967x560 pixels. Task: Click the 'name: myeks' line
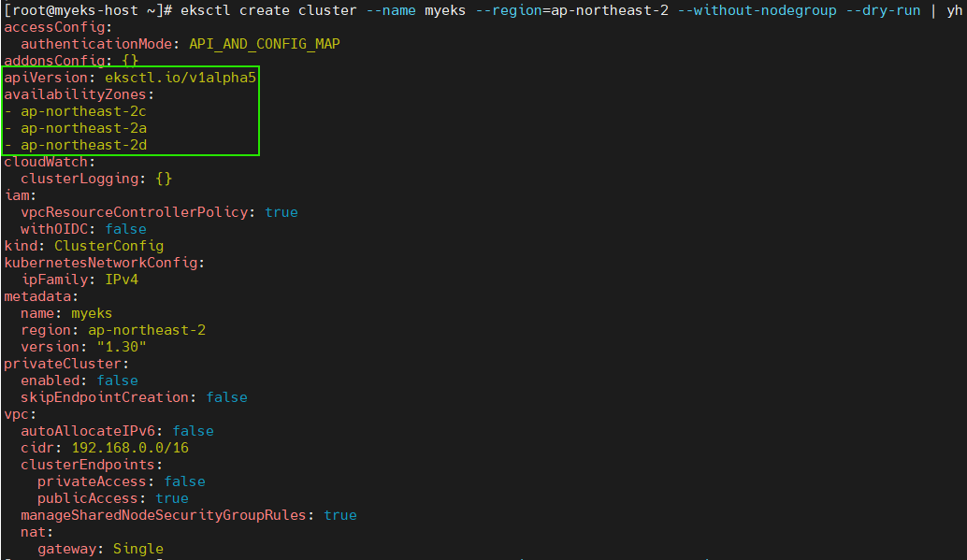tap(66, 313)
